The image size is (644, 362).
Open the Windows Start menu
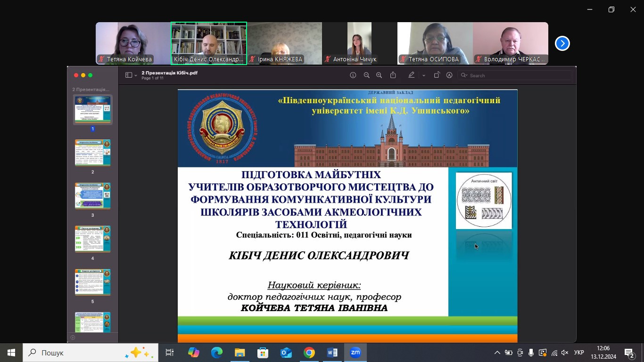tap(11, 353)
